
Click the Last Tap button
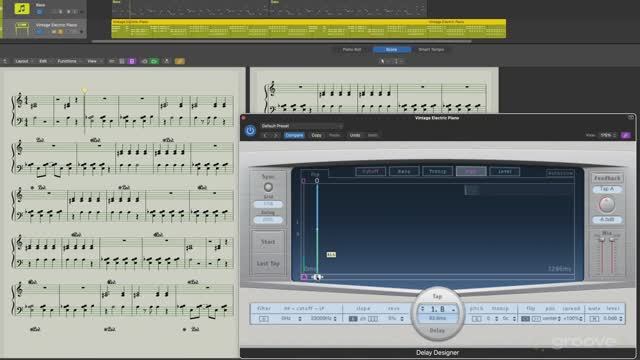268,264
